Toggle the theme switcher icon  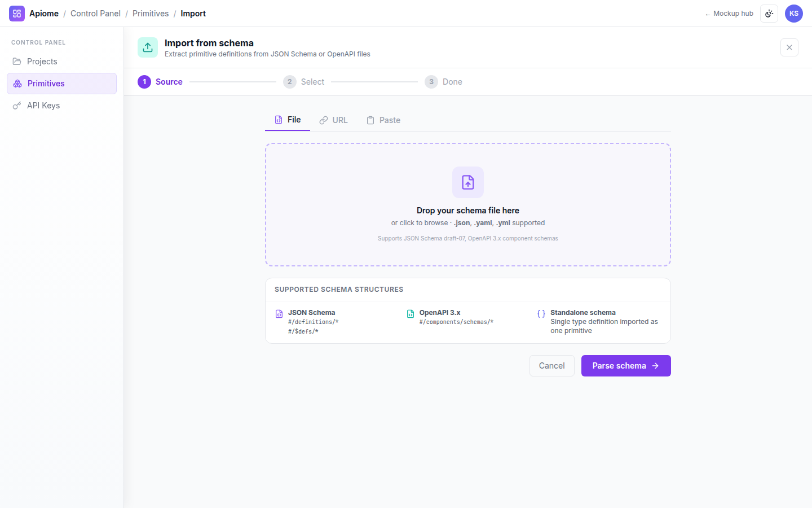[x=769, y=14]
